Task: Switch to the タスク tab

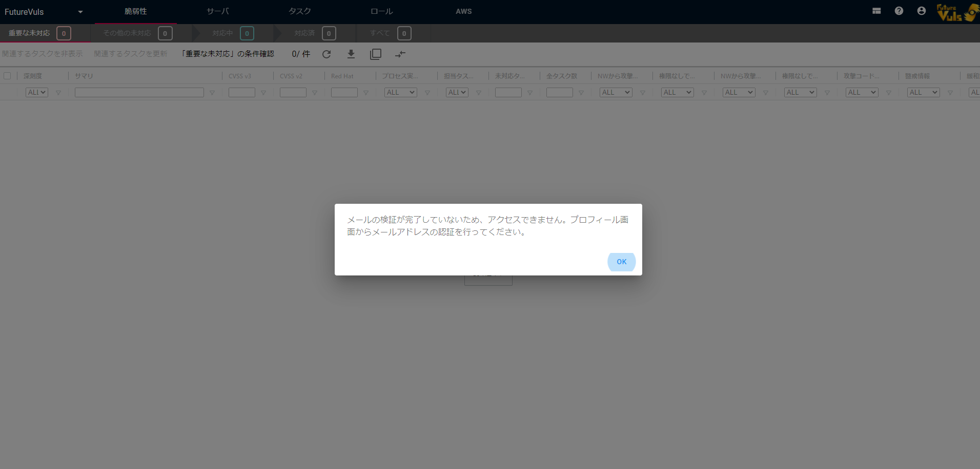Action: tap(300, 11)
